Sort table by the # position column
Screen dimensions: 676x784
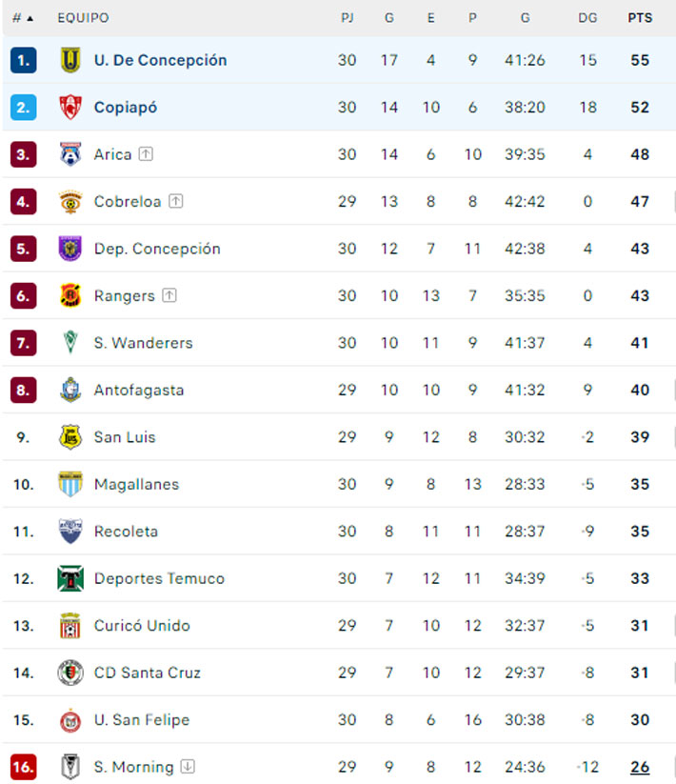[x=23, y=18]
